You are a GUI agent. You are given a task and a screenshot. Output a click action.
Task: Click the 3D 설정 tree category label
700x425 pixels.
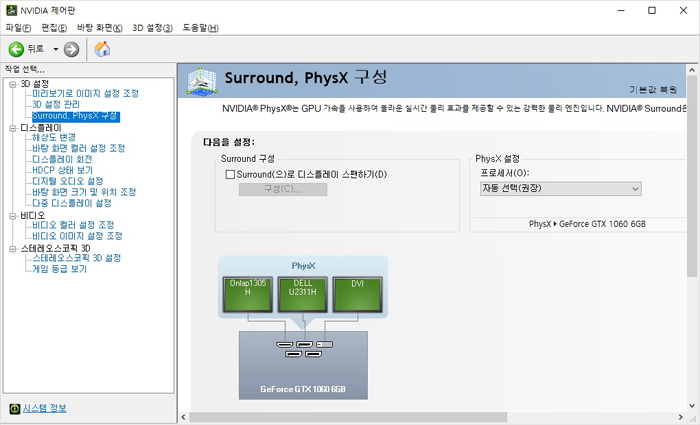(x=34, y=84)
